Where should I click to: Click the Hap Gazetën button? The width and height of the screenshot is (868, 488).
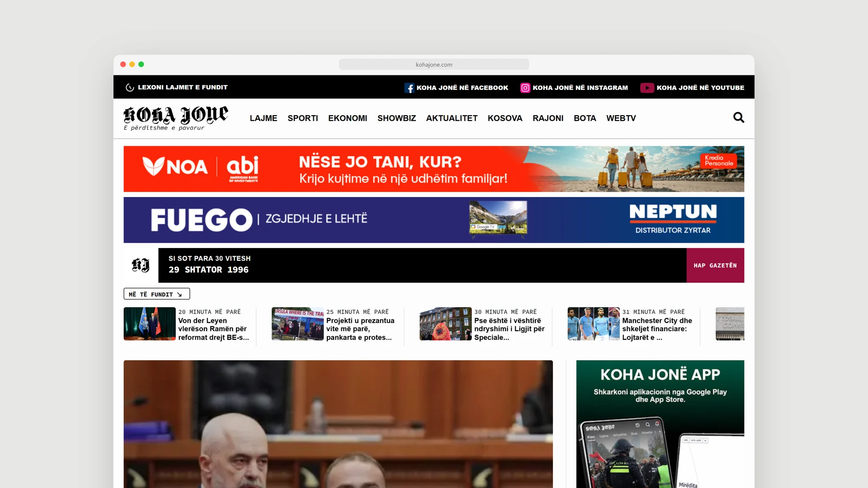pyautogui.click(x=715, y=265)
